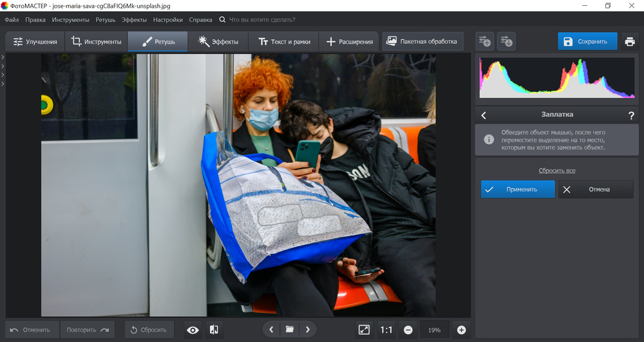Viewport: 644px width, 342px height.
Task: Toggle the eye preview of original
Action: coord(193,330)
